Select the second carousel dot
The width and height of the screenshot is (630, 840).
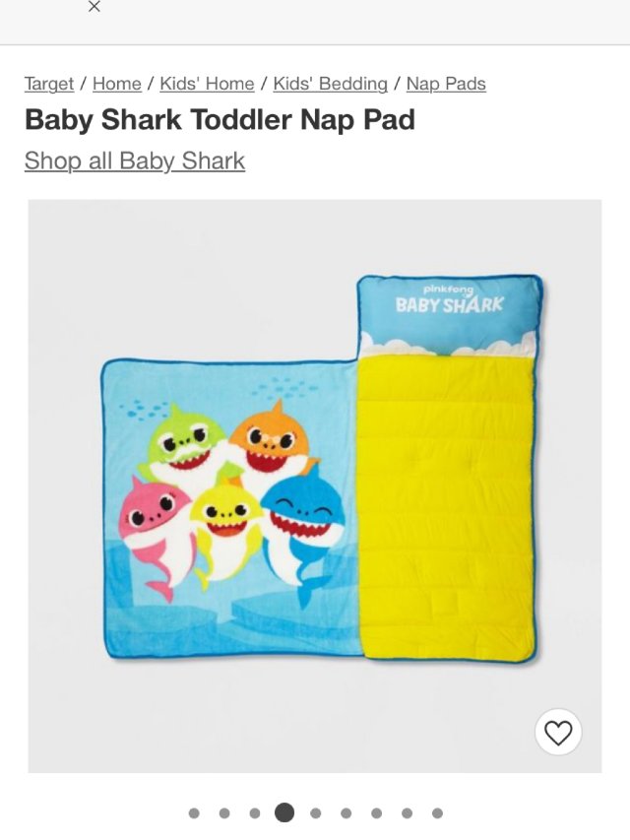(x=224, y=813)
